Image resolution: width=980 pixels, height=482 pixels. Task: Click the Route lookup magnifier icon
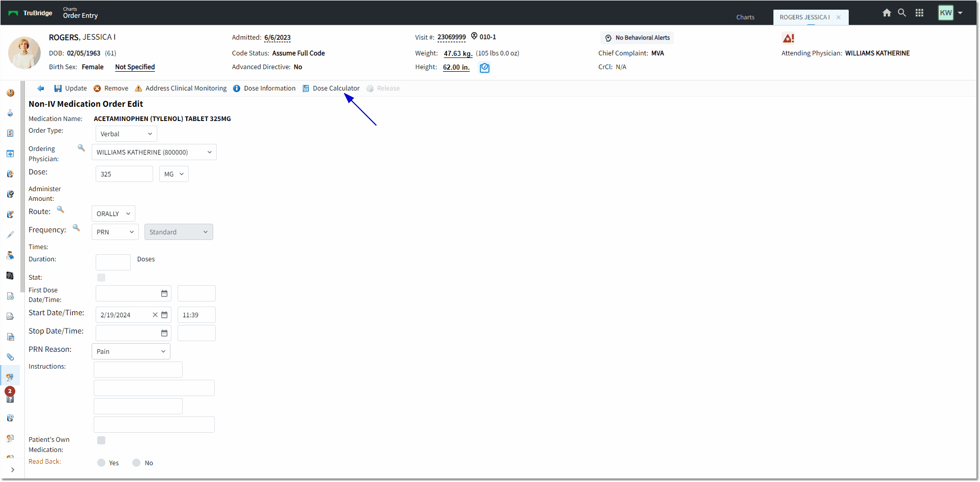pos(60,209)
